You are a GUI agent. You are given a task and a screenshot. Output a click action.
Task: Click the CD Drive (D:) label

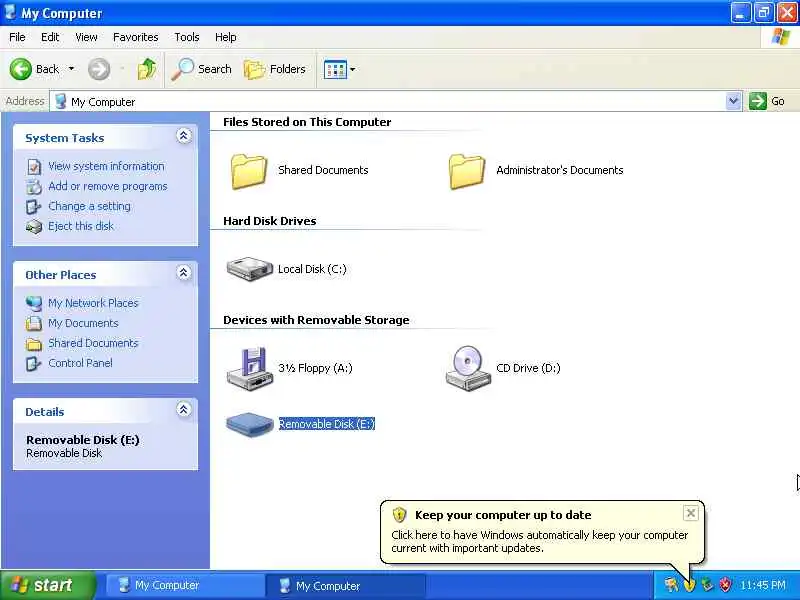coord(528,368)
